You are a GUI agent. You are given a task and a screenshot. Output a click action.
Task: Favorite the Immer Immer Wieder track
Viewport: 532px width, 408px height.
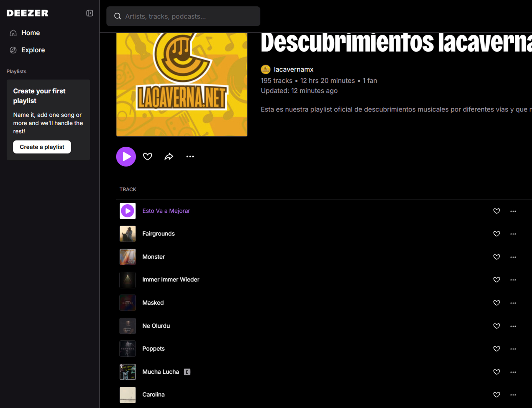point(497,280)
